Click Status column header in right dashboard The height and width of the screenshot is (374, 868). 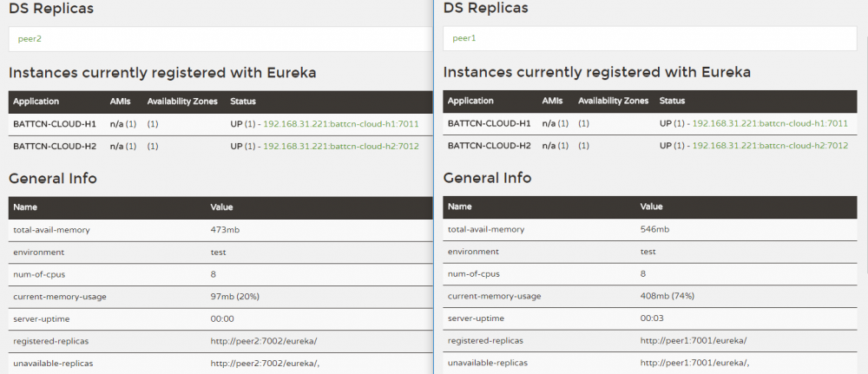(672, 102)
